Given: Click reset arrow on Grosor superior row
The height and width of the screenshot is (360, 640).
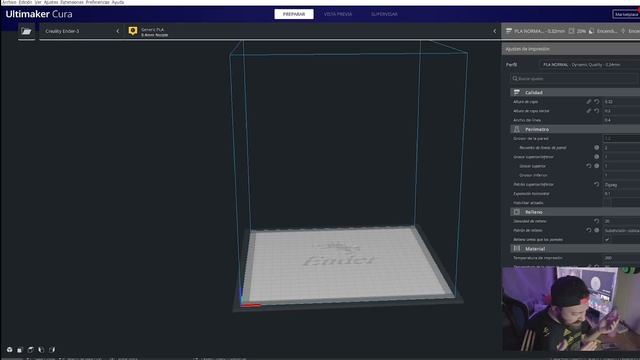Looking at the screenshot, I should click(589, 166).
